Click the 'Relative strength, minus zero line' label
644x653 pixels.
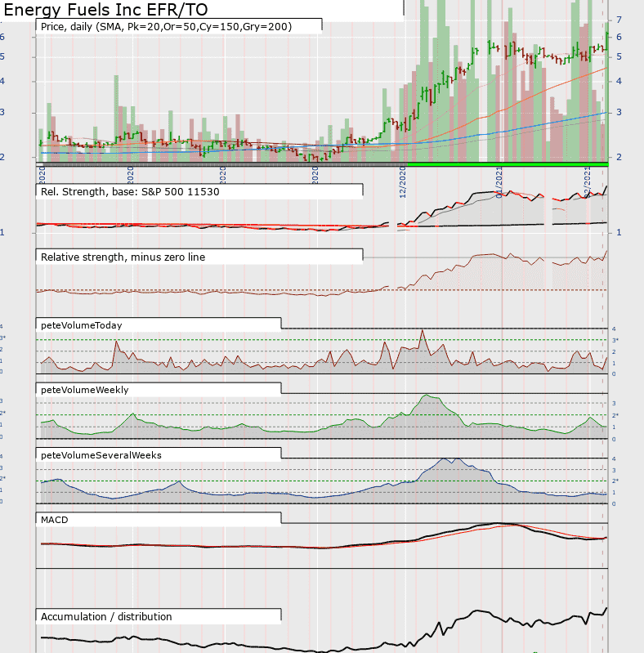pos(123,257)
